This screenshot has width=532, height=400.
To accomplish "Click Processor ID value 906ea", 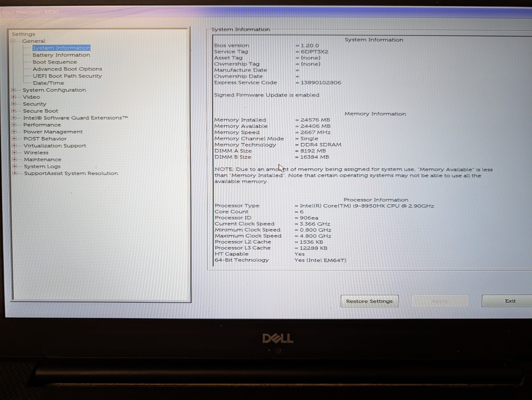I will pos(309,218).
